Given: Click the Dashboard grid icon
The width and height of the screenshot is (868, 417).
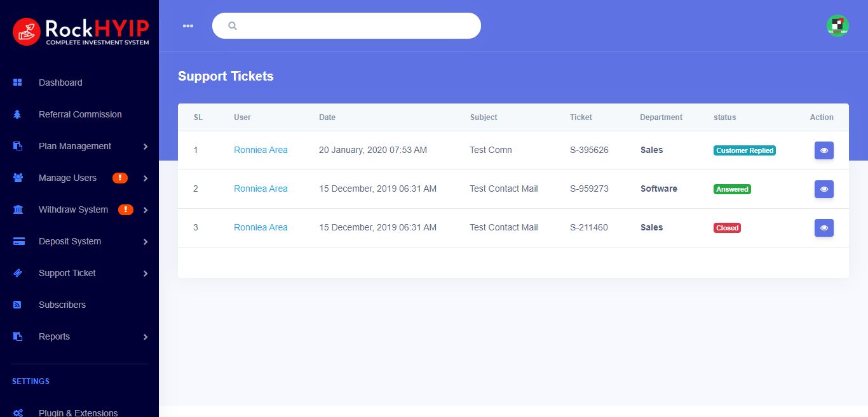Looking at the screenshot, I should click(18, 83).
